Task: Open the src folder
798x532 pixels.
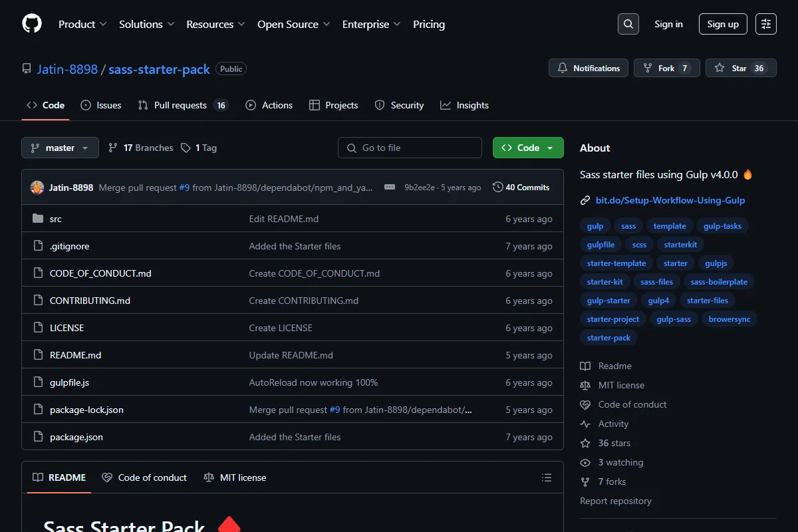Action: [56, 219]
